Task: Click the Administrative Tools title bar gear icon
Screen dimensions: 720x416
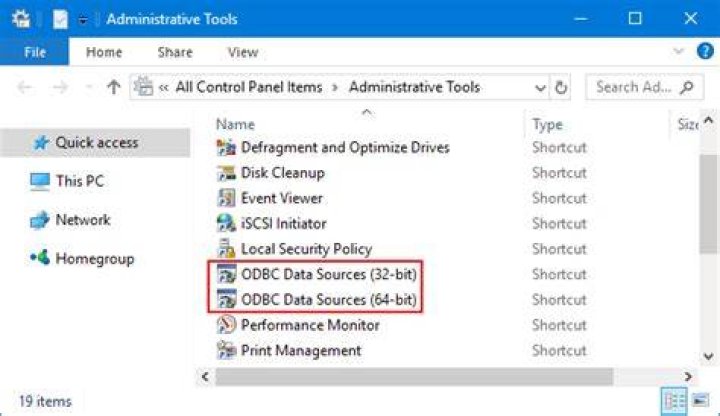Action: (21, 19)
